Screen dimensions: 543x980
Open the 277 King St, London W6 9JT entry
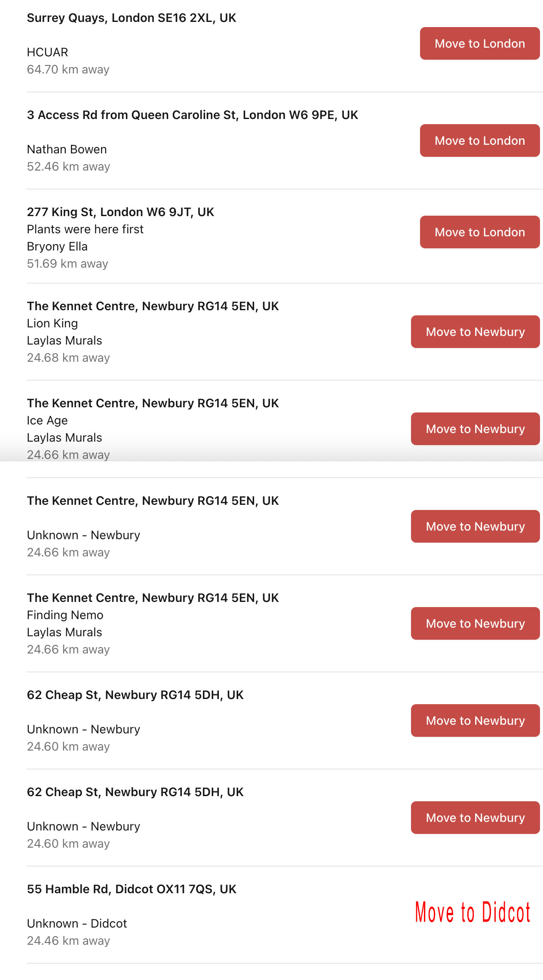120,212
